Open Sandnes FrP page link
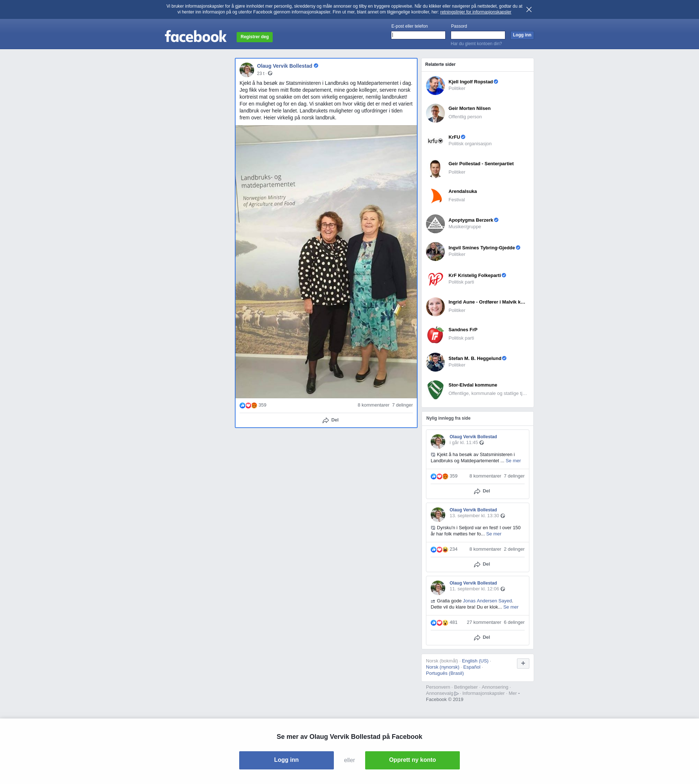The width and height of the screenshot is (699, 784). point(463,329)
